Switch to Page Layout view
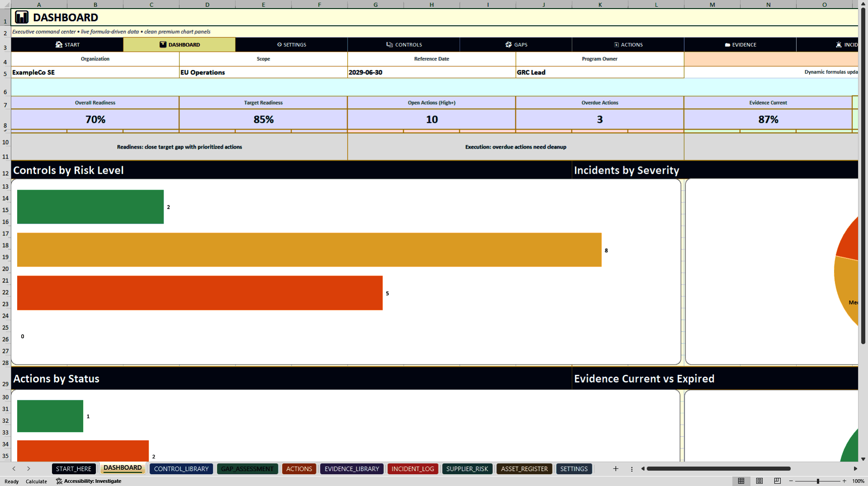The image size is (868, 486). [759, 481]
